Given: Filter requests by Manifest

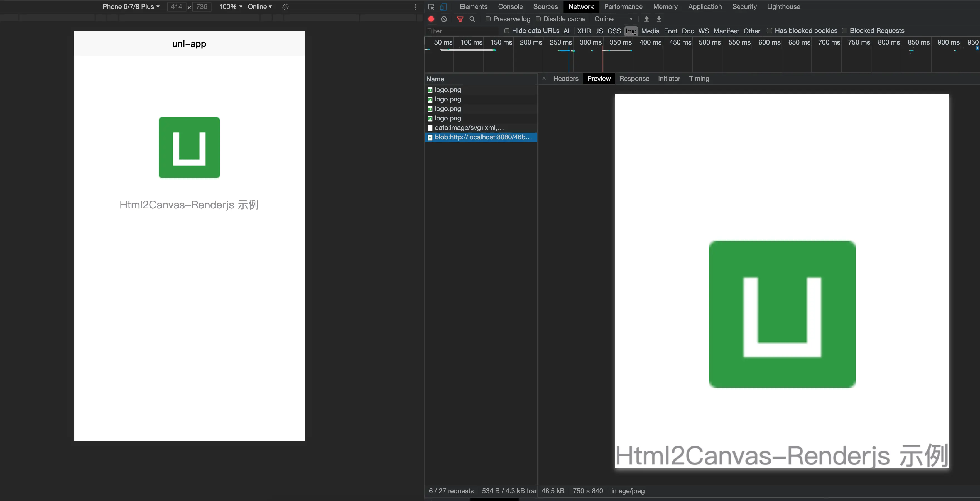Looking at the screenshot, I should click(726, 31).
